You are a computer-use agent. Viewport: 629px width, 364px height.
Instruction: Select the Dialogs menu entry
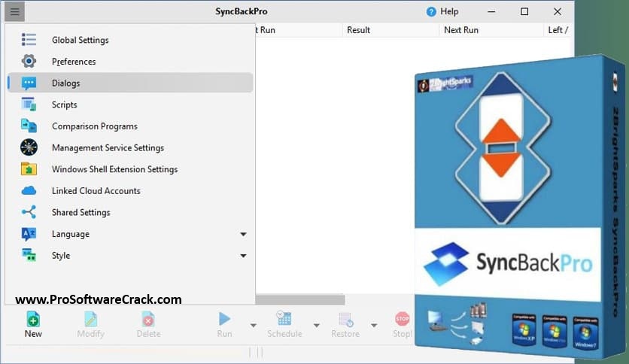point(130,83)
